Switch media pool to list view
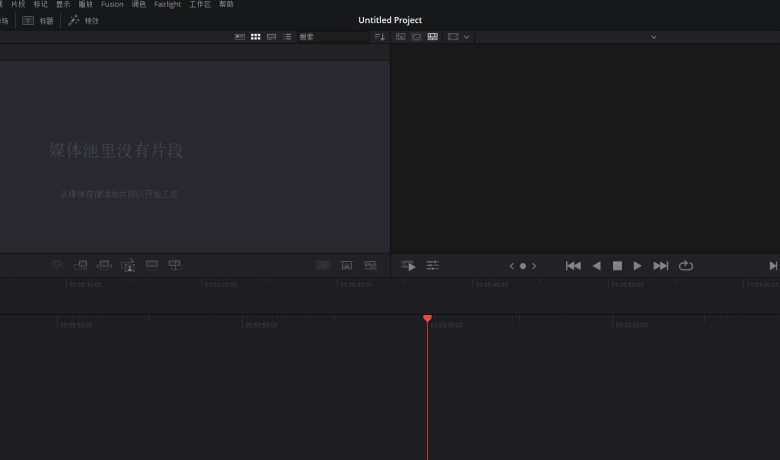 pyautogui.click(x=287, y=37)
